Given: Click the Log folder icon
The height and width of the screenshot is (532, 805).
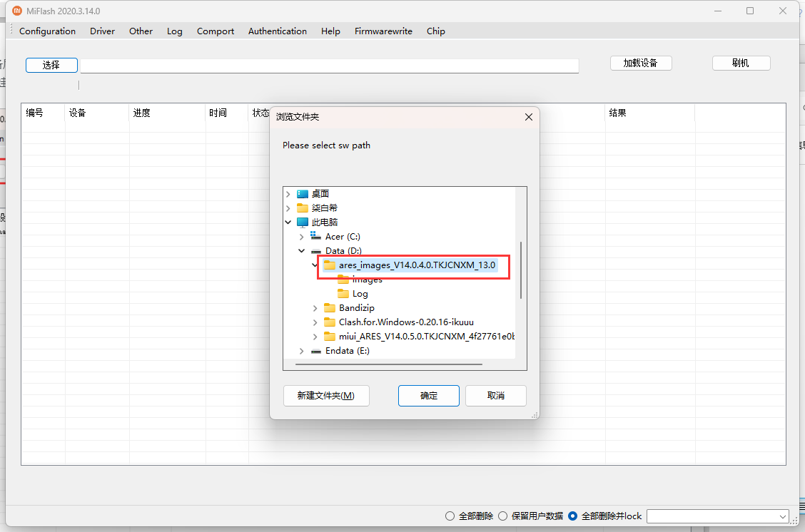Looking at the screenshot, I should pyautogui.click(x=343, y=293).
